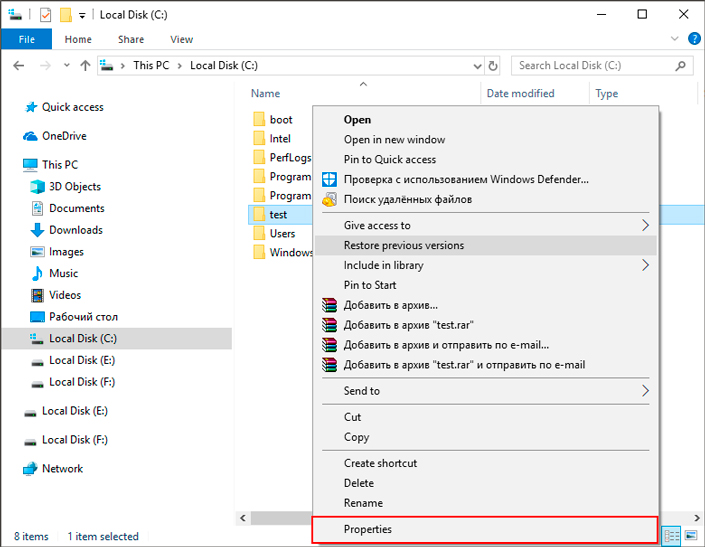This screenshot has width=705, height=547.
Task: Click the Windows Defender scan entry
Action: click(x=486, y=179)
